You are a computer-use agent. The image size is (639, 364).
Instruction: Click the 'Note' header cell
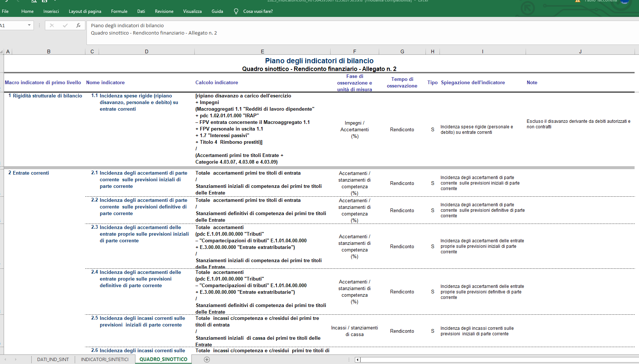532,82
